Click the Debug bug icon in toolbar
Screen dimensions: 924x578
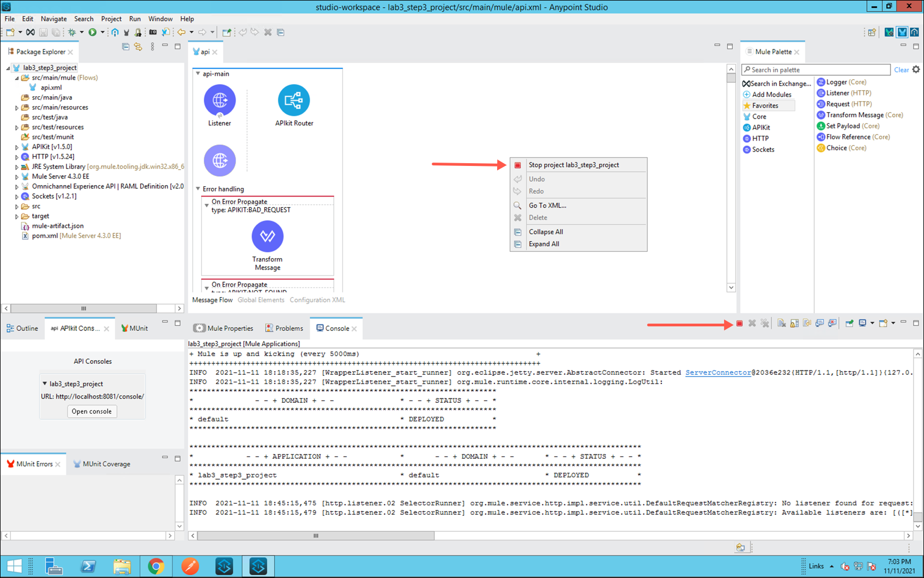[x=72, y=32]
